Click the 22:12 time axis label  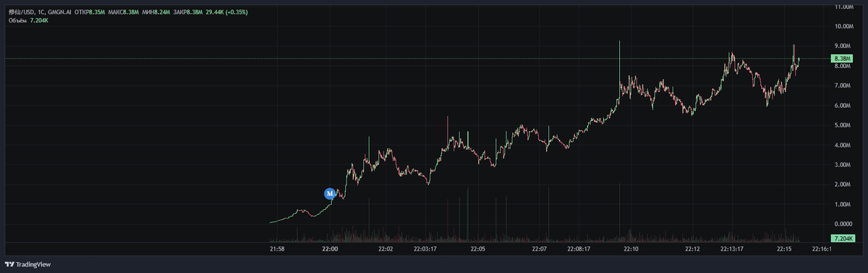click(692, 248)
